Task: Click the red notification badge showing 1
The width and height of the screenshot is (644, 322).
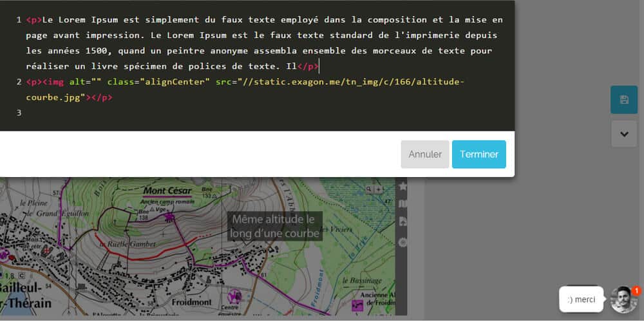Action: (x=636, y=291)
